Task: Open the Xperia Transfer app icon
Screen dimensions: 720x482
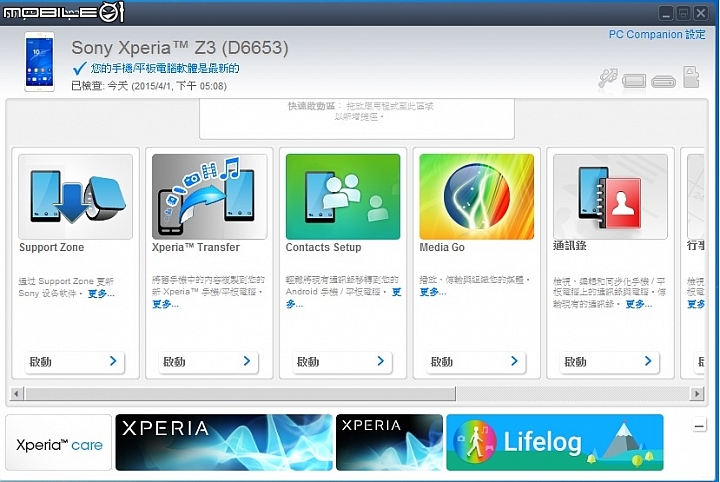Action: (x=209, y=196)
